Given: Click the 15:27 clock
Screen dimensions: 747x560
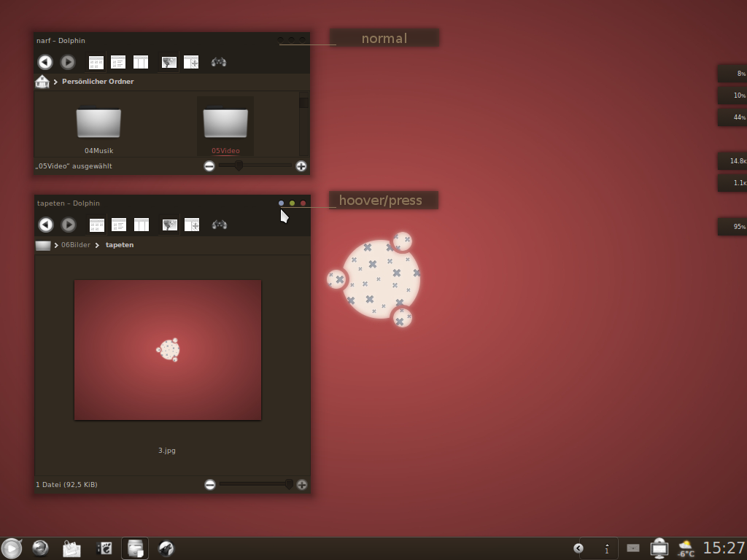Looking at the screenshot, I should point(724,548).
